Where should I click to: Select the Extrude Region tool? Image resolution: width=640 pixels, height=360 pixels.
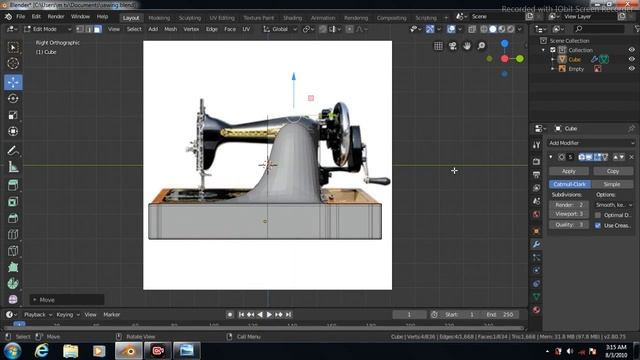(x=13, y=185)
